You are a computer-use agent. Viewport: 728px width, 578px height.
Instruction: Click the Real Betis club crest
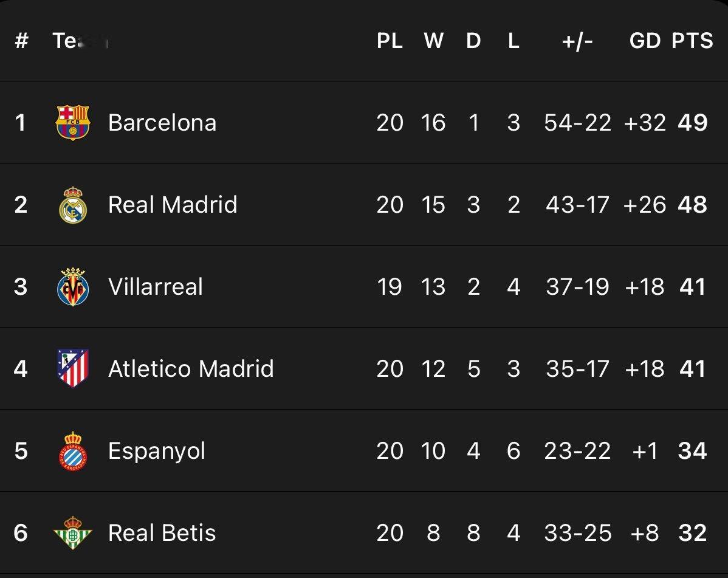click(x=73, y=532)
